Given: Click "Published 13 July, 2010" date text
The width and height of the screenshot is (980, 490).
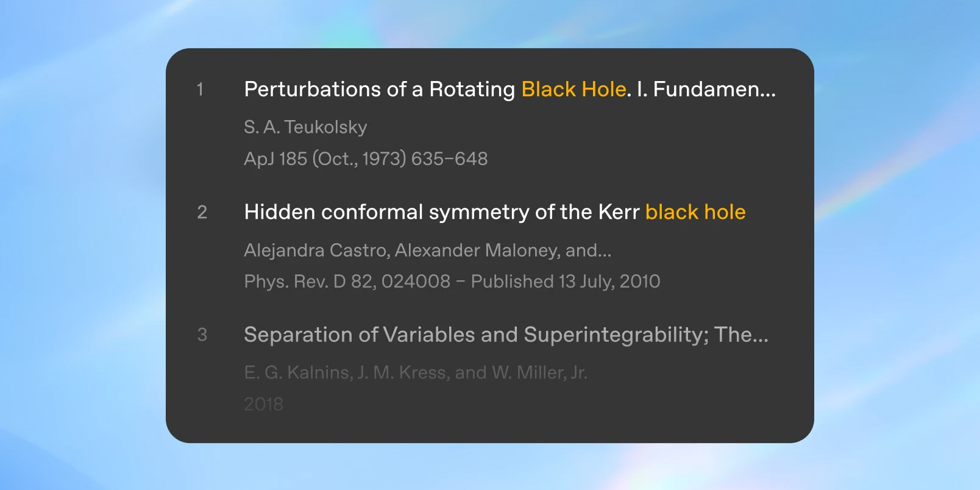Looking at the screenshot, I should point(566,282).
